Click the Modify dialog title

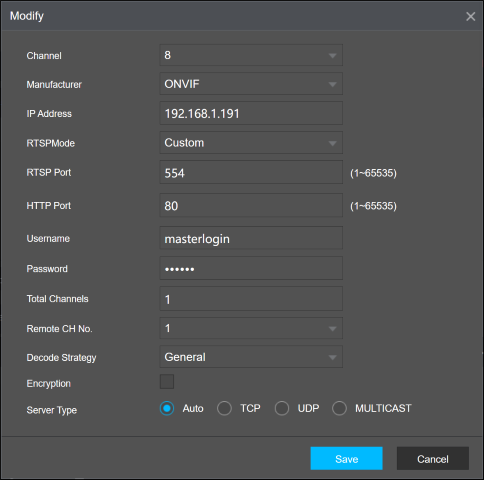(x=27, y=16)
